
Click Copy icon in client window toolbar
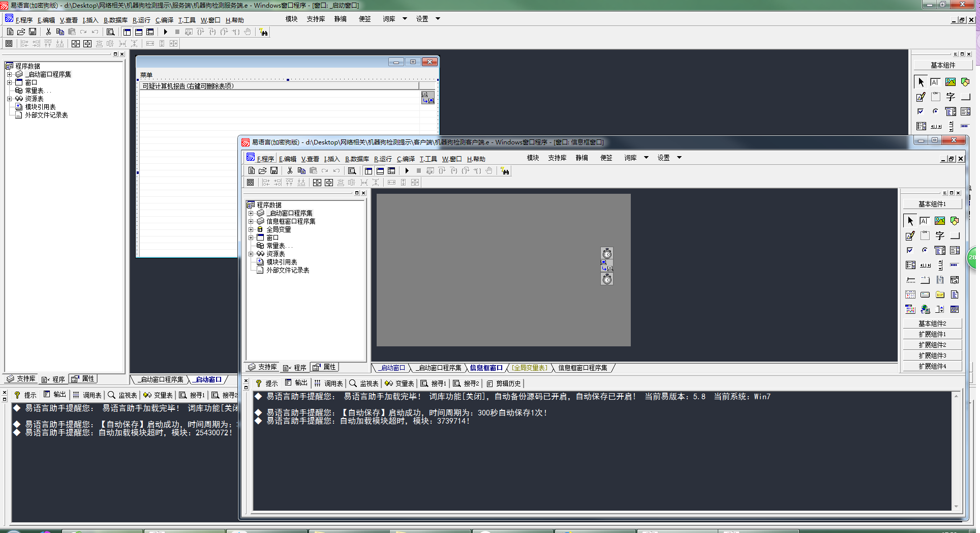[301, 171]
